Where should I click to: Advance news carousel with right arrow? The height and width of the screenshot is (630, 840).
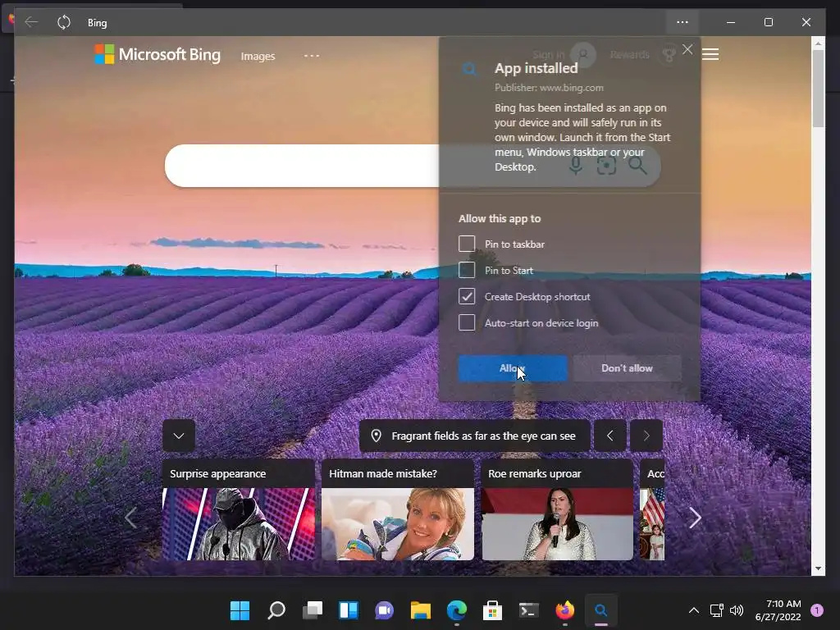click(x=695, y=518)
